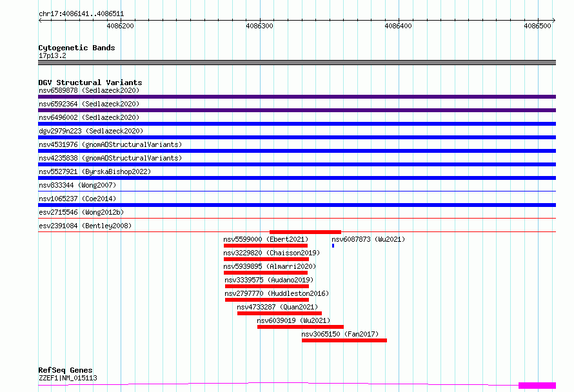Click the 4086300 ruler position marker
574x392 pixels.
point(259,26)
